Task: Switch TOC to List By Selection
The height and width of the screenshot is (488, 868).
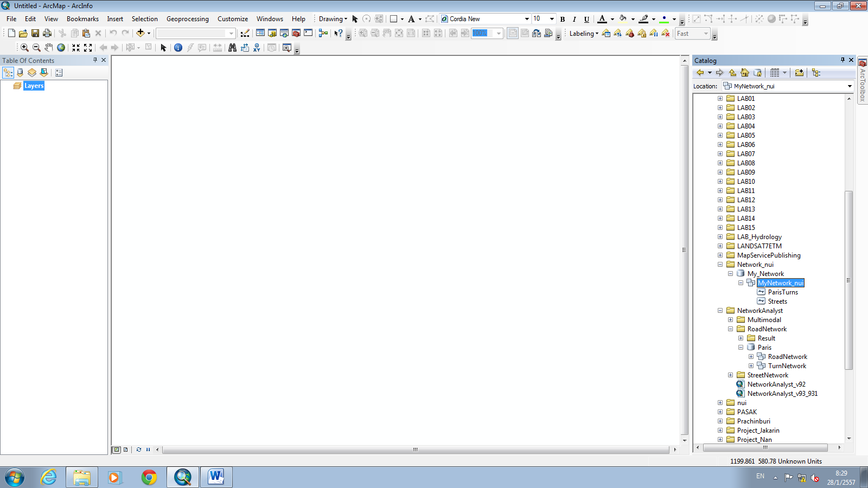Action: pyautogui.click(x=44, y=73)
